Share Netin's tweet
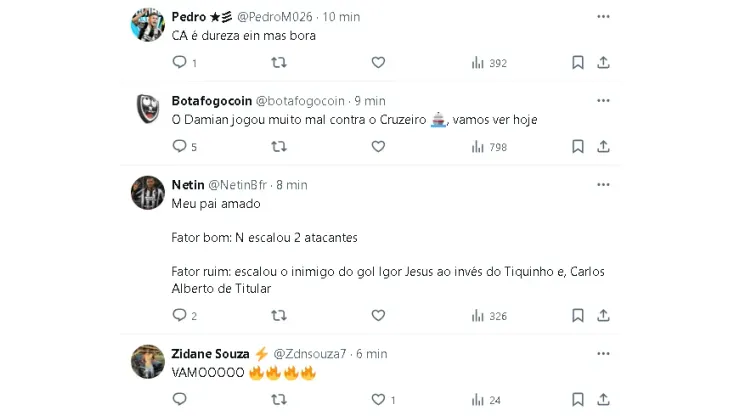 tap(604, 315)
